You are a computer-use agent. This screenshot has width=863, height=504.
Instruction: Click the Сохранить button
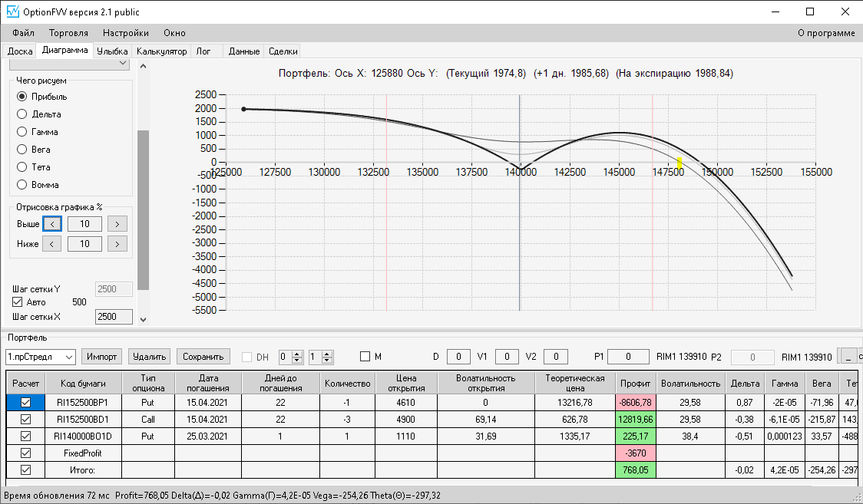pos(203,357)
